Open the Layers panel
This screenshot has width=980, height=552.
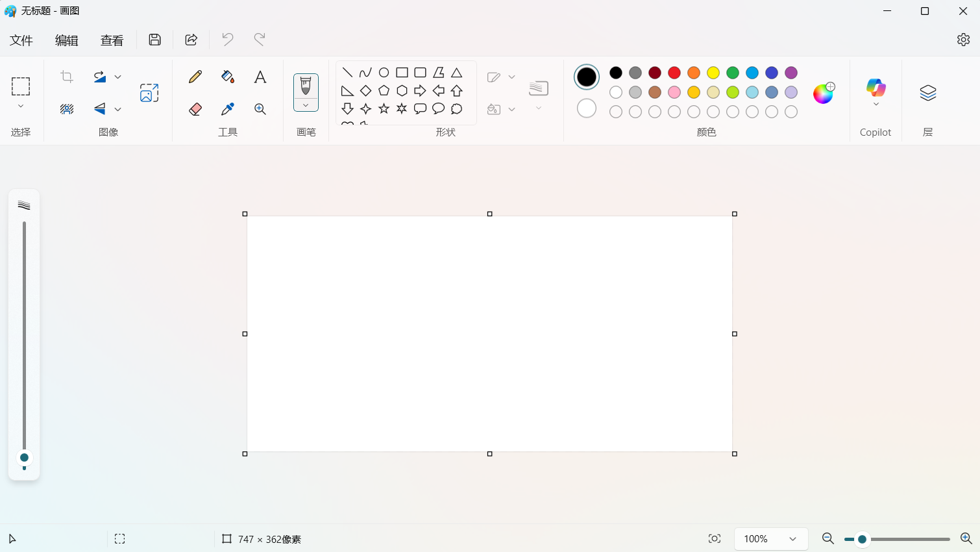(928, 93)
